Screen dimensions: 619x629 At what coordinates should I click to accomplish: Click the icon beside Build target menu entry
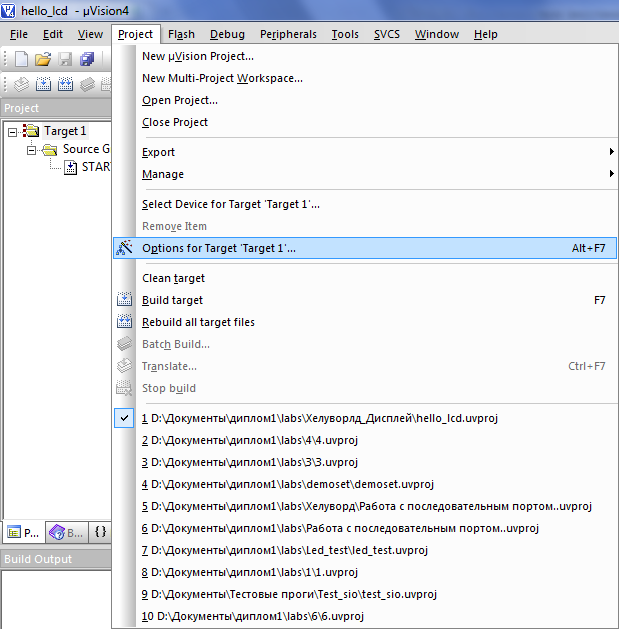(x=124, y=300)
